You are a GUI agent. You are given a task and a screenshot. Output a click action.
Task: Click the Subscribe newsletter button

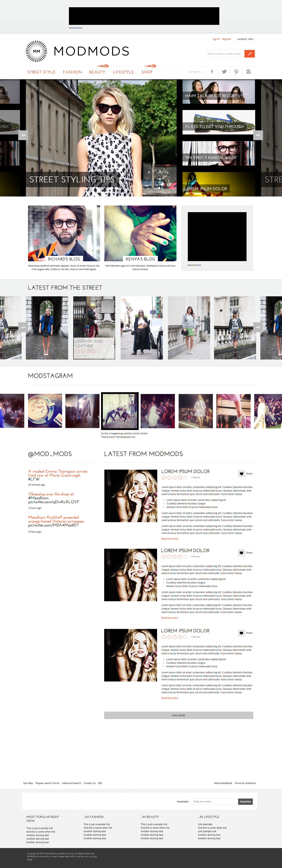(x=245, y=802)
